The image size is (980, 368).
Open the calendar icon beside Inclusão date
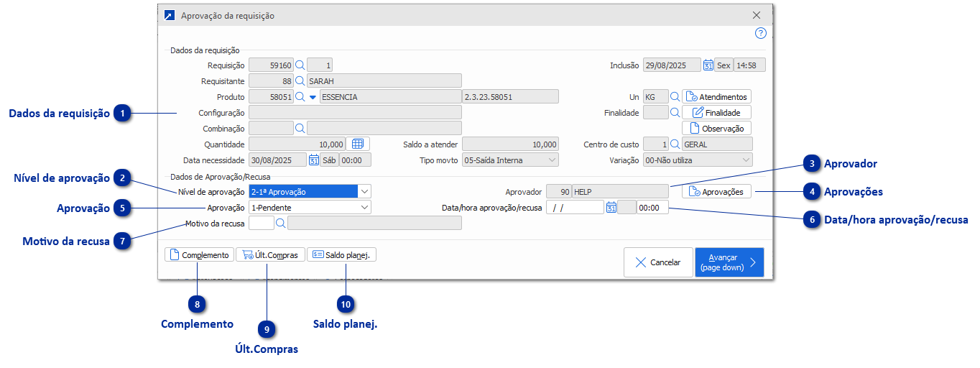(x=708, y=65)
